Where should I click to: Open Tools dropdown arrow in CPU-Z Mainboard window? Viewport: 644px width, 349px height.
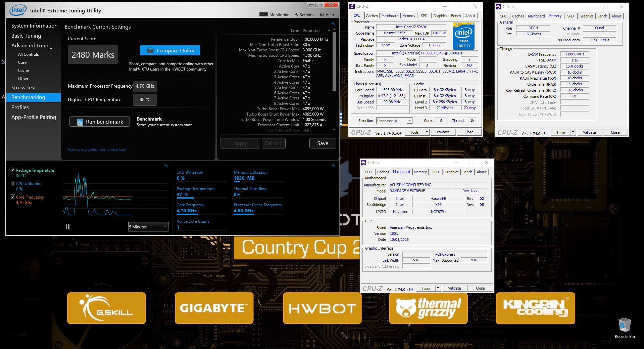[438, 289]
